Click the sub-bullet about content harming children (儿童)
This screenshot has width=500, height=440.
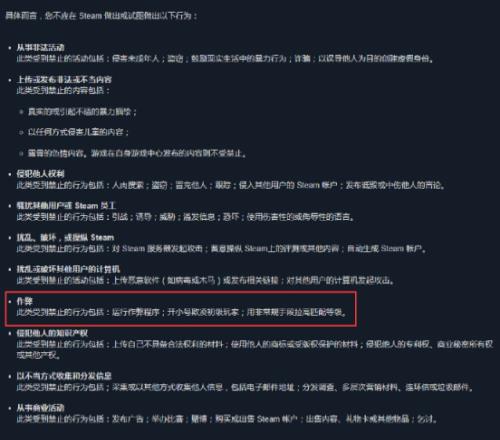point(78,132)
